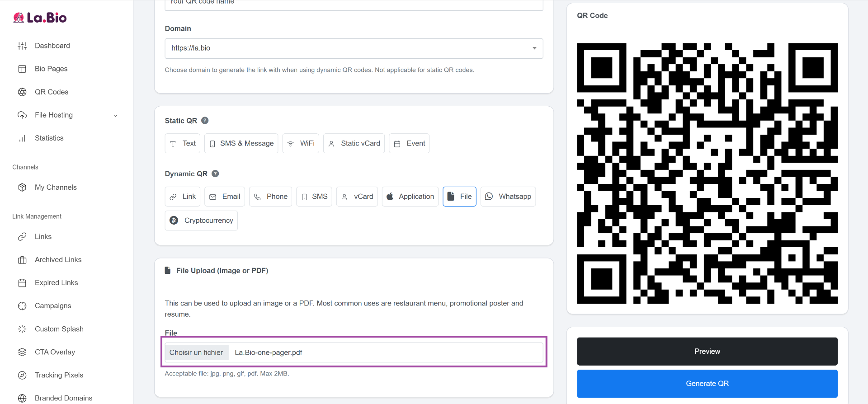
Task: Open Custom Splash in sidebar
Action: (59, 329)
